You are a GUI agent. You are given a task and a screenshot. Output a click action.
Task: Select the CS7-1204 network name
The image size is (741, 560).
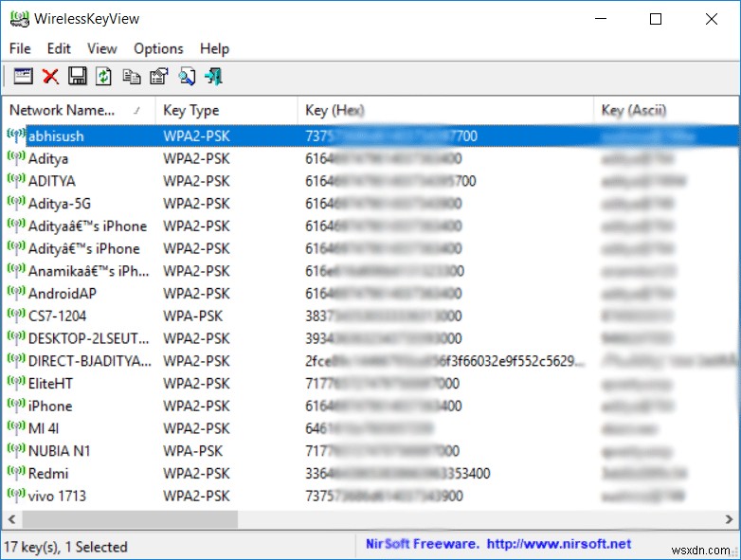pyautogui.click(x=57, y=316)
